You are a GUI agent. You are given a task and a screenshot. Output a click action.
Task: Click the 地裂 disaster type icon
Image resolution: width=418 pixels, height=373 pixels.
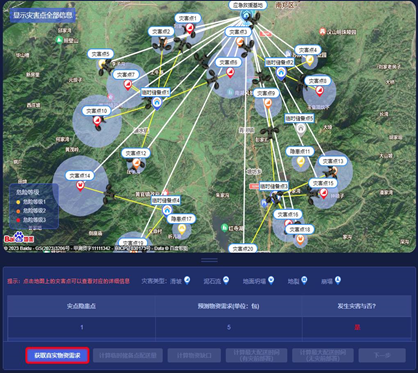[304, 280]
